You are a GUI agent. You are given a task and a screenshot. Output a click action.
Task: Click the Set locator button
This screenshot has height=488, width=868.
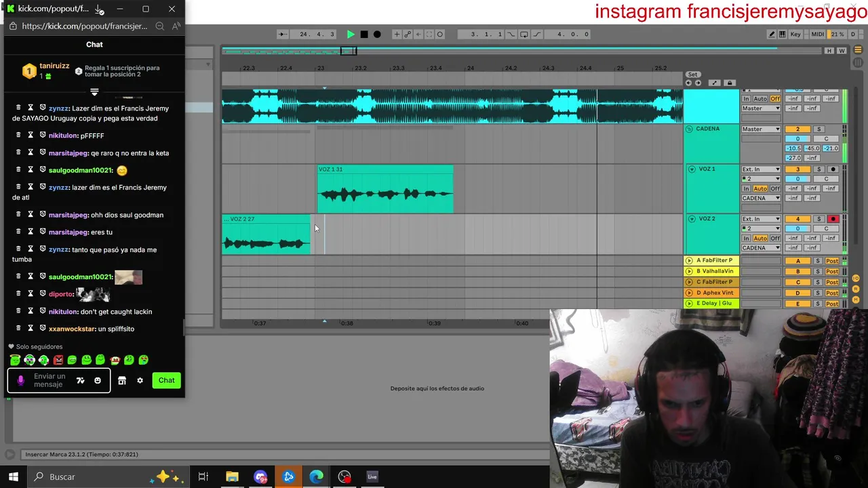[692, 75]
